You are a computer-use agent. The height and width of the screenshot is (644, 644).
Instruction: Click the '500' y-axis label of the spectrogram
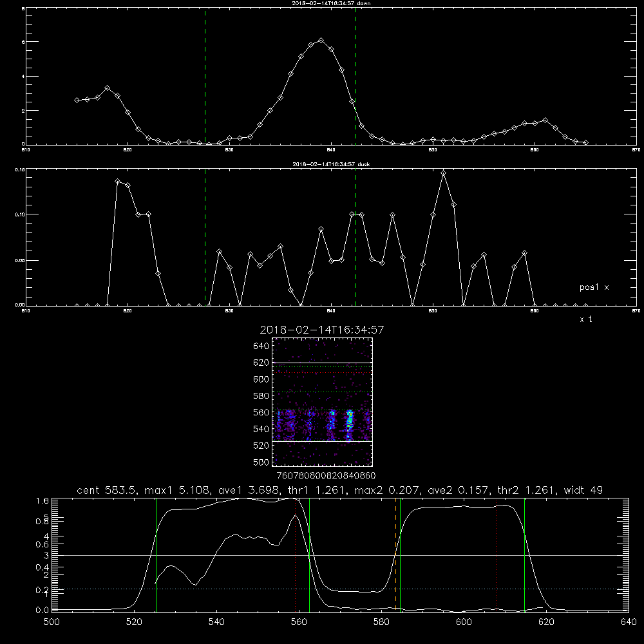(261, 462)
